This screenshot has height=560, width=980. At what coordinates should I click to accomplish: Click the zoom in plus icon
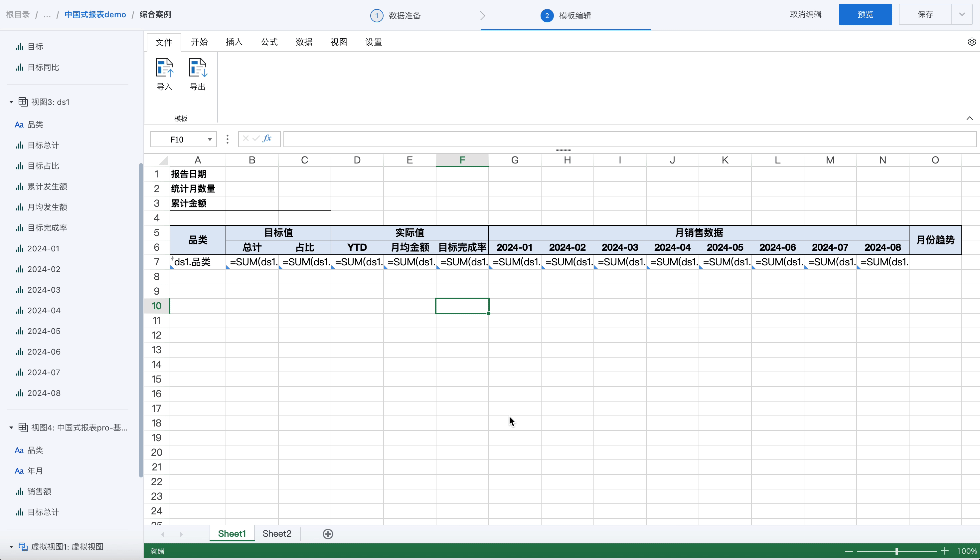point(945,551)
